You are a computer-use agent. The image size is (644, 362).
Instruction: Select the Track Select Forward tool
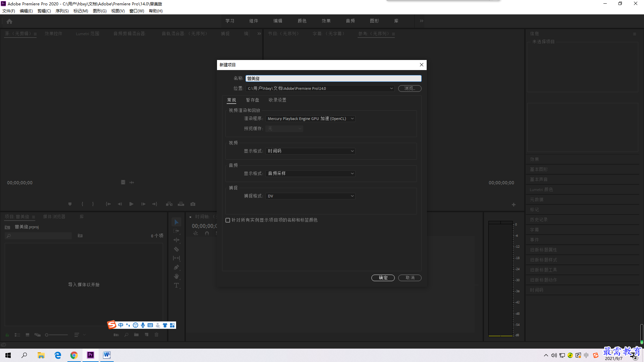pyautogui.click(x=176, y=231)
